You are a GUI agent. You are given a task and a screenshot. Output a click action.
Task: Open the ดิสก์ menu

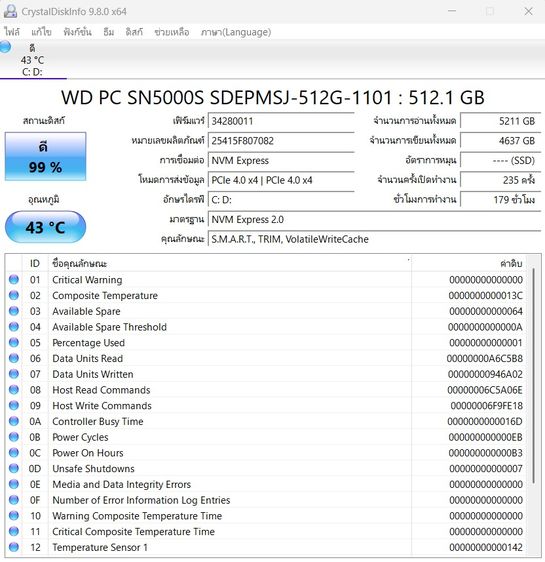pos(134,32)
